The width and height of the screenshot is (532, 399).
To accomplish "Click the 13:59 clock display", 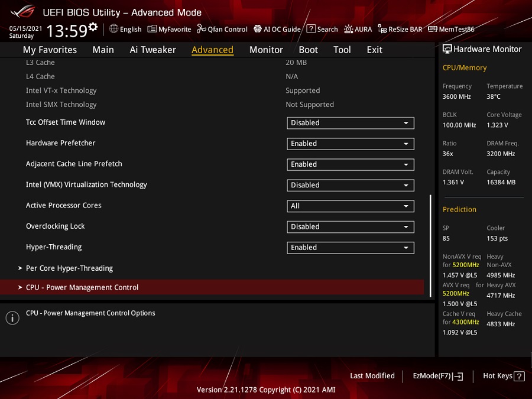I will coord(67,31).
